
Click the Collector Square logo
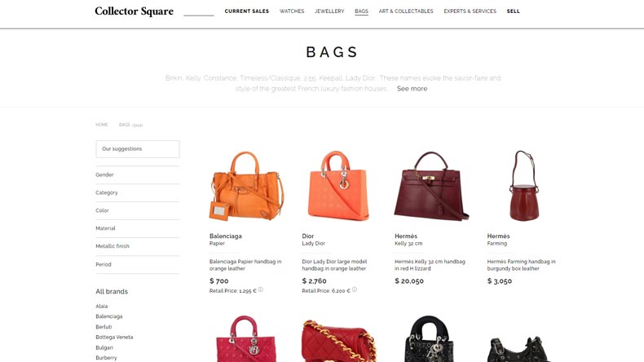pos(134,11)
